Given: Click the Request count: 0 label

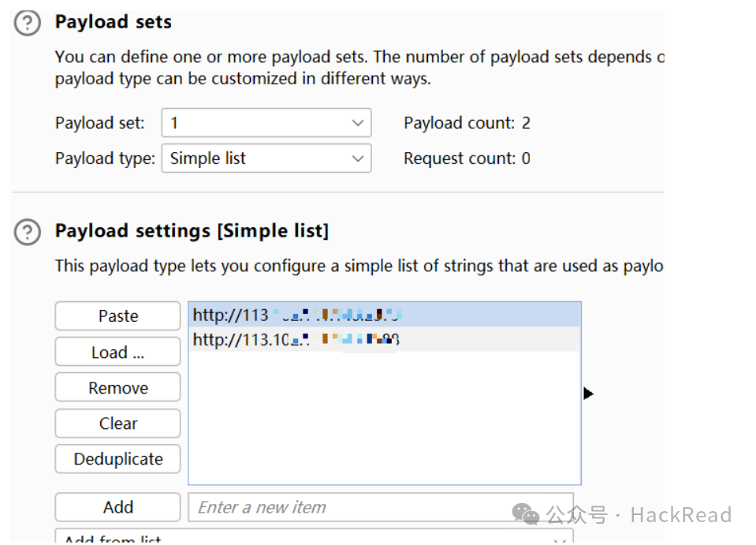Looking at the screenshot, I should 467,159.
